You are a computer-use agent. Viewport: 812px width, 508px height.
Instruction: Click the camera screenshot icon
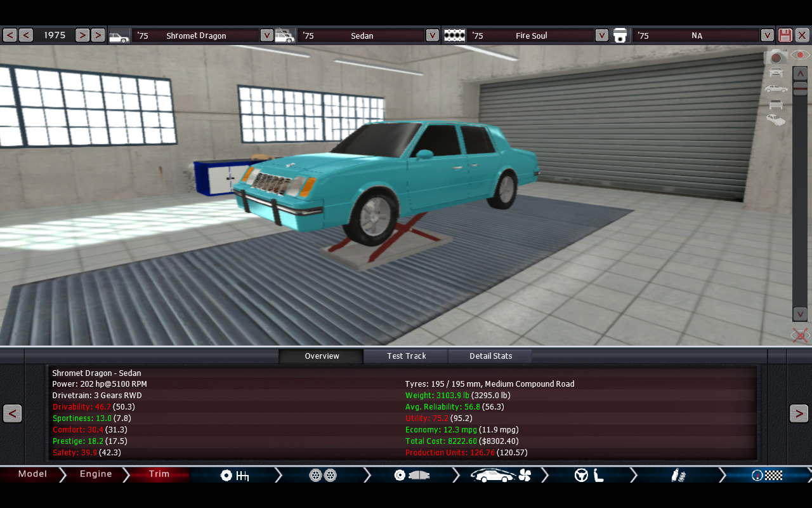775,57
